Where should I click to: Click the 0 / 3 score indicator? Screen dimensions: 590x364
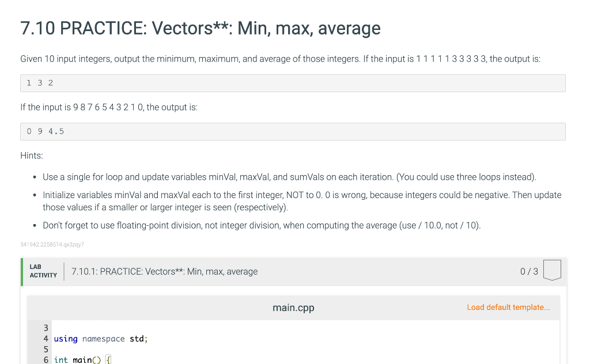point(528,271)
